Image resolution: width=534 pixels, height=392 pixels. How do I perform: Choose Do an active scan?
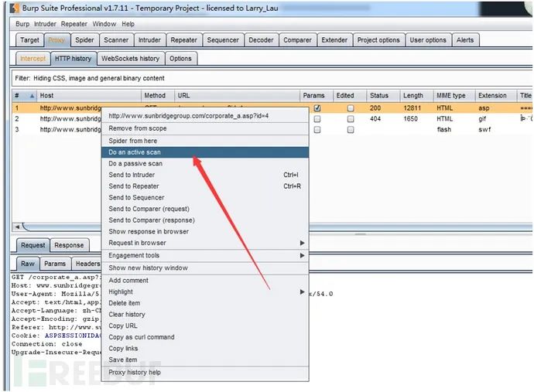click(205, 152)
